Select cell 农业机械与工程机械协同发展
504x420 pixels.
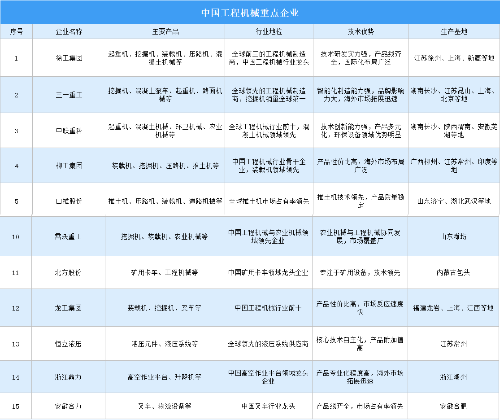tap(360, 236)
